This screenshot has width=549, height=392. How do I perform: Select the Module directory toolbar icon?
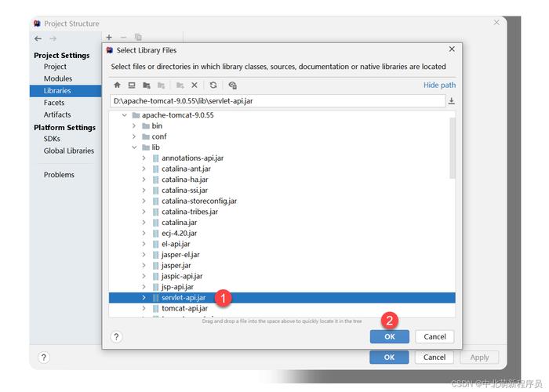point(161,85)
